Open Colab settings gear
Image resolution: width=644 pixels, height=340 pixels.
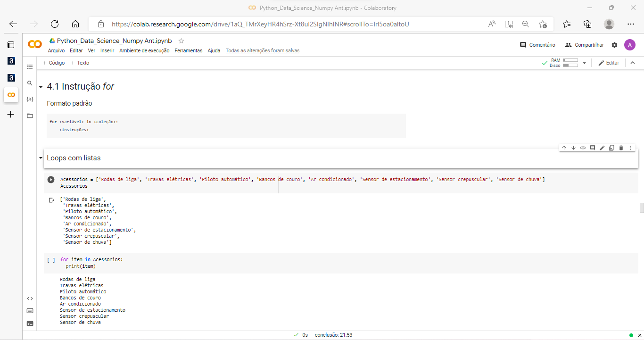click(614, 45)
